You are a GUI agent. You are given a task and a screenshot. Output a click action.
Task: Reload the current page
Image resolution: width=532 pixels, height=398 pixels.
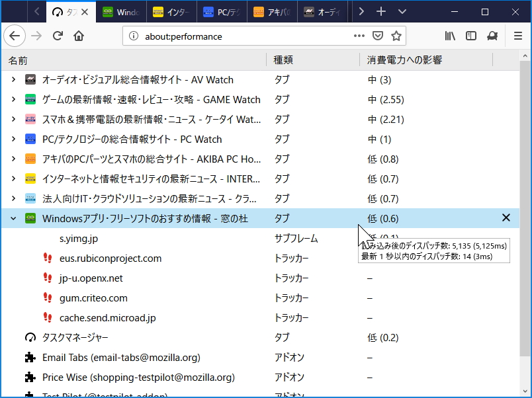pos(58,36)
